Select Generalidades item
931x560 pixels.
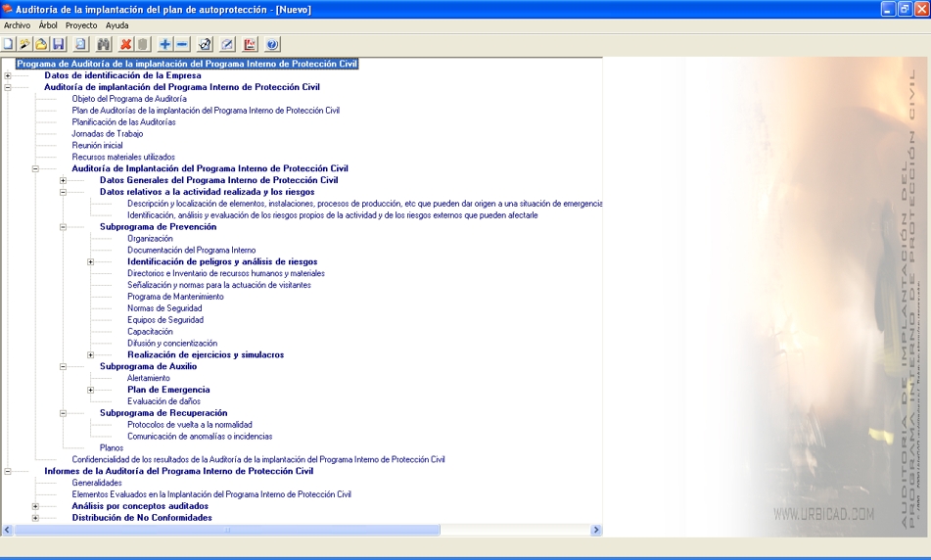[x=97, y=483]
